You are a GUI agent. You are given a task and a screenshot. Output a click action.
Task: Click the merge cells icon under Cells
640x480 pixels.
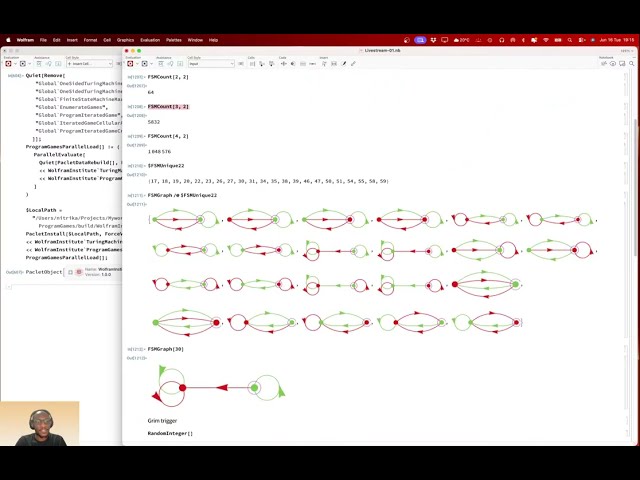click(x=271, y=64)
